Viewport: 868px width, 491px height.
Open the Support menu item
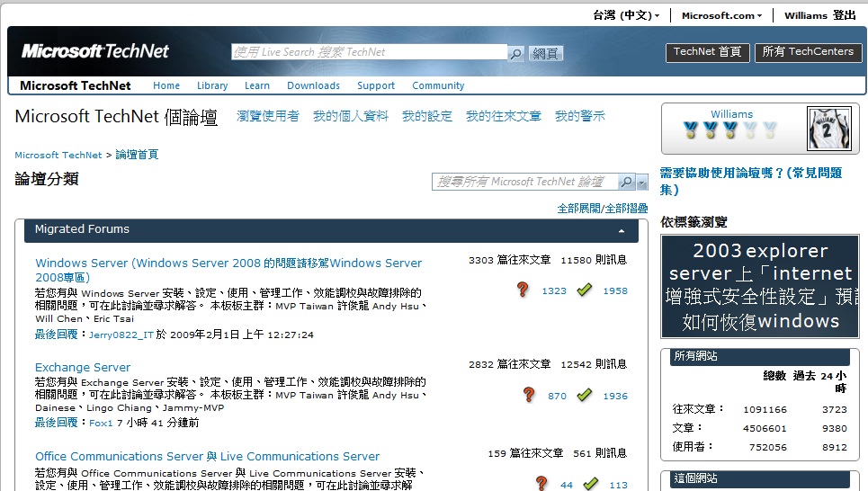[376, 85]
